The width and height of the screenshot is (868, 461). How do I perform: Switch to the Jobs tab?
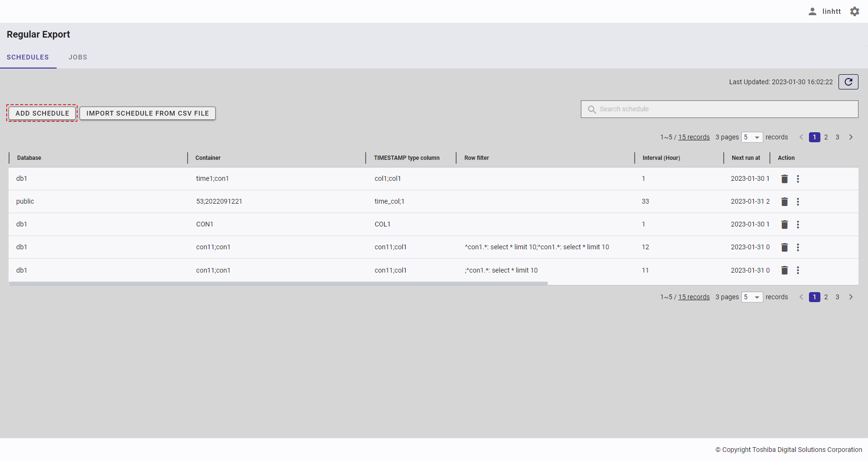click(x=78, y=57)
